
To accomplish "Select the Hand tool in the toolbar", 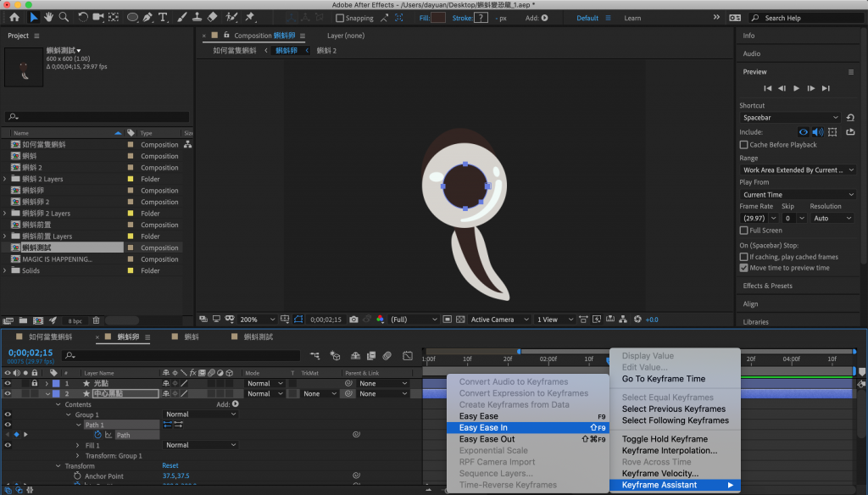I will point(49,17).
